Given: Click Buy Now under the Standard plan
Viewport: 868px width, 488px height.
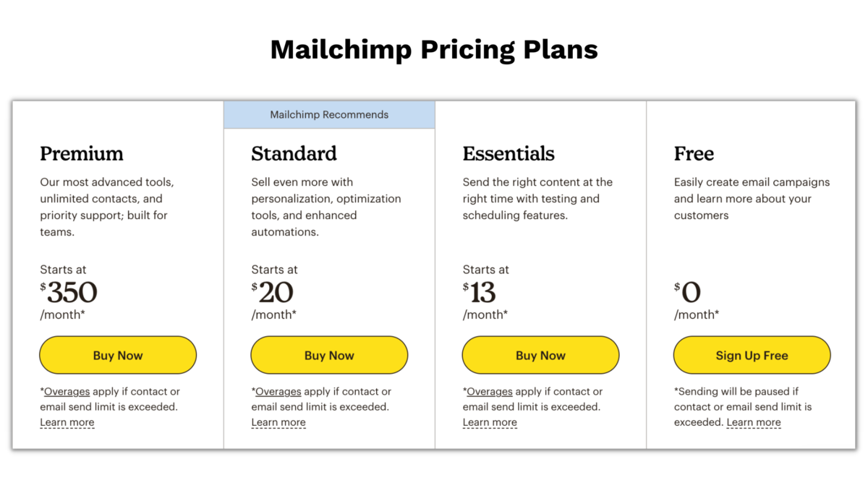Looking at the screenshot, I should coord(329,355).
